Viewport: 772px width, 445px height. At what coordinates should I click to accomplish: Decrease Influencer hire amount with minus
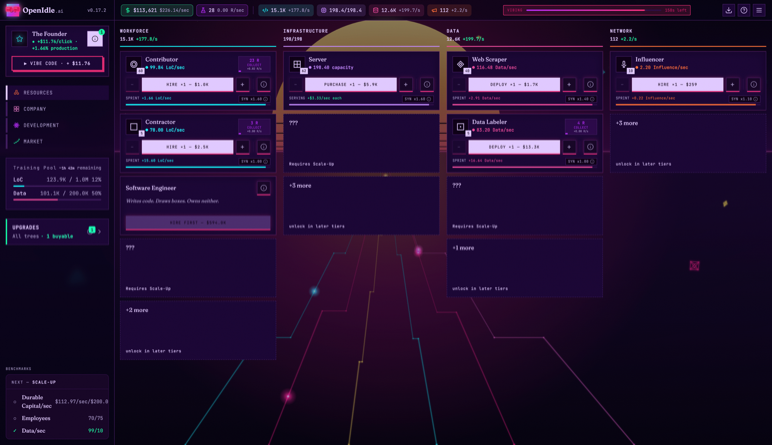pos(622,85)
